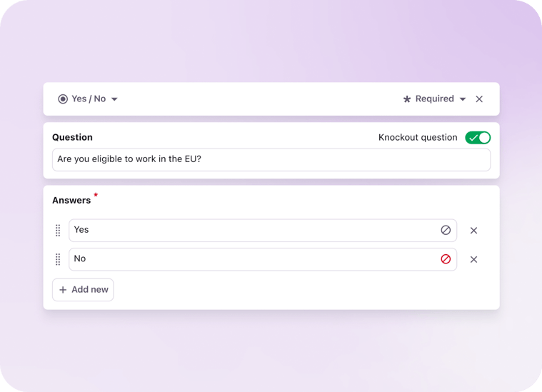Screen dimensions: 542x392
Task: Click the Add new button
Action: (83, 290)
